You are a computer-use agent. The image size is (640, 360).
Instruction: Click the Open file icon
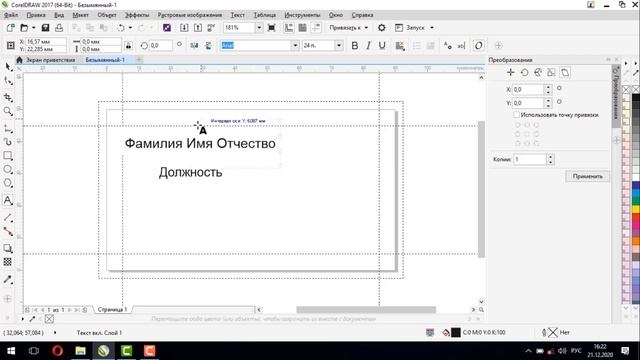(x=24, y=28)
